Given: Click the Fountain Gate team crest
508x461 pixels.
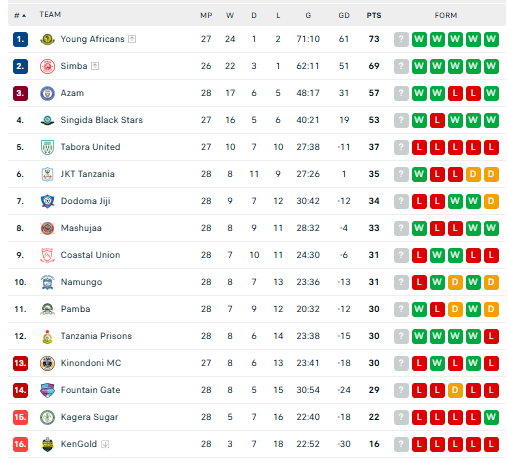Looking at the screenshot, I should 47,390.
